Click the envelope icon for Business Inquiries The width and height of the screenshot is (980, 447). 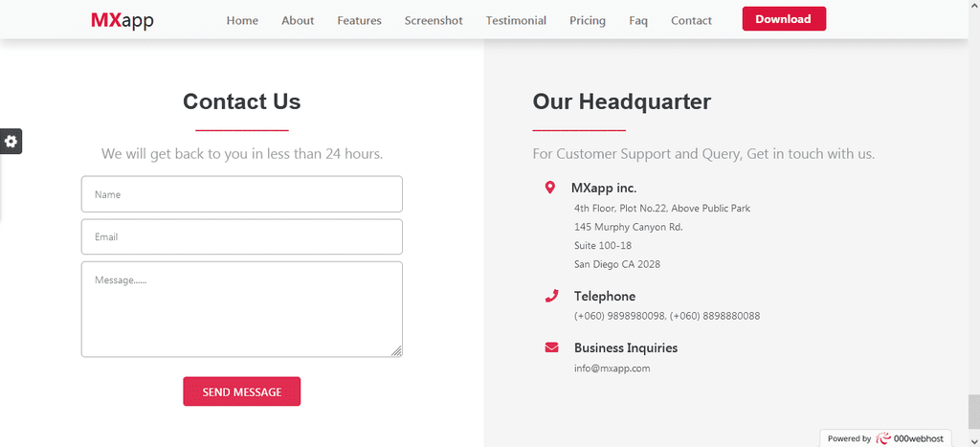(551, 347)
